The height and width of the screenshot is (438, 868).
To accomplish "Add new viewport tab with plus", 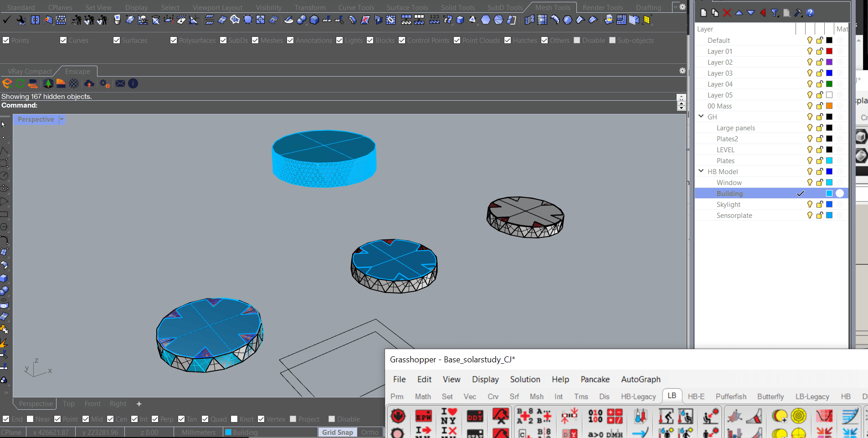I will pos(139,404).
